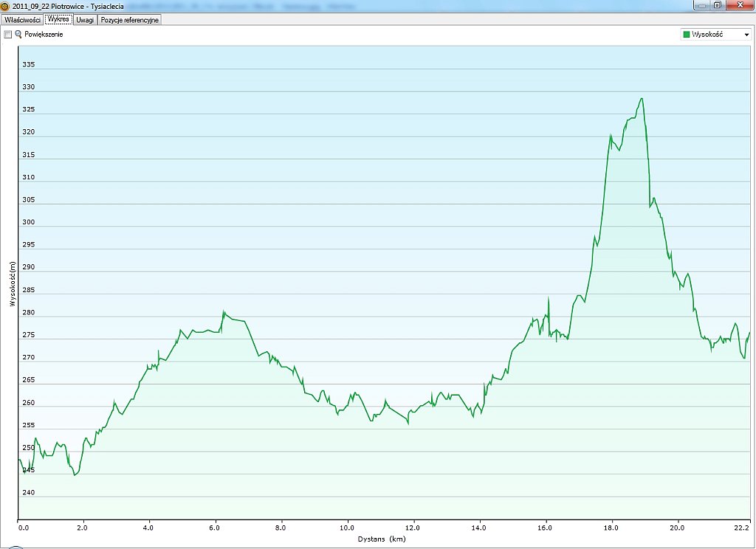Enable the Powiększenie zoom checkbox
Viewport: 756px width, 549px height.
[x=8, y=35]
